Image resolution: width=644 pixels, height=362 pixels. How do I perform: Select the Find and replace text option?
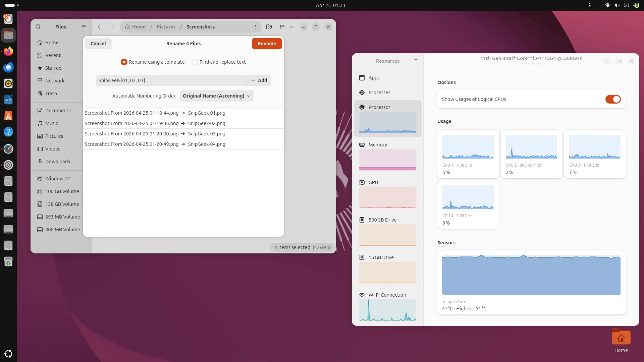(x=195, y=62)
